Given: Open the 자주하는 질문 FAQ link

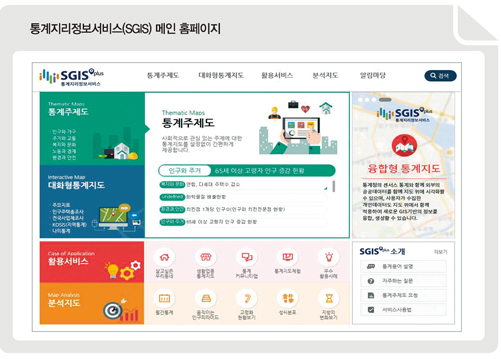Looking at the screenshot, I should click(403, 281).
